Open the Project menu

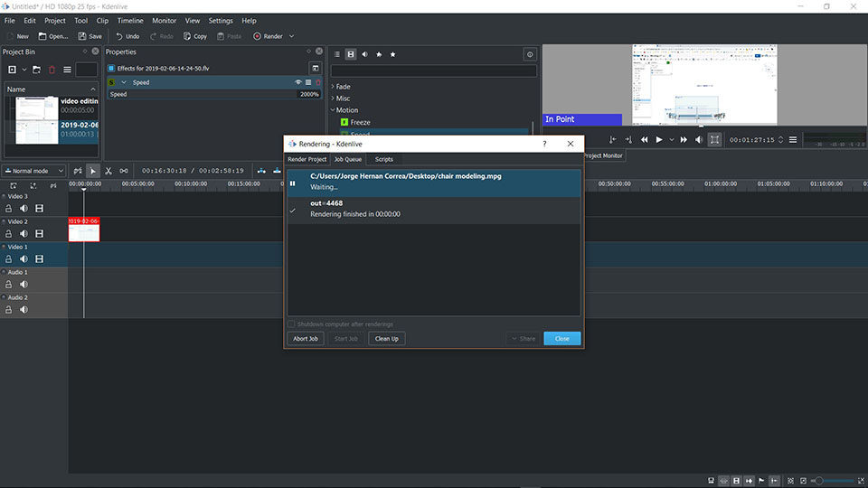(55, 21)
